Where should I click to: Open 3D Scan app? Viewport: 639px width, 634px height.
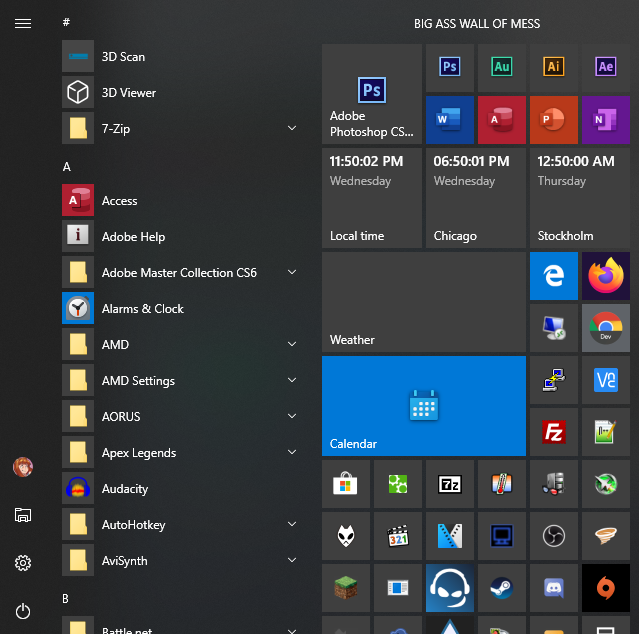click(x=183, y=56)
